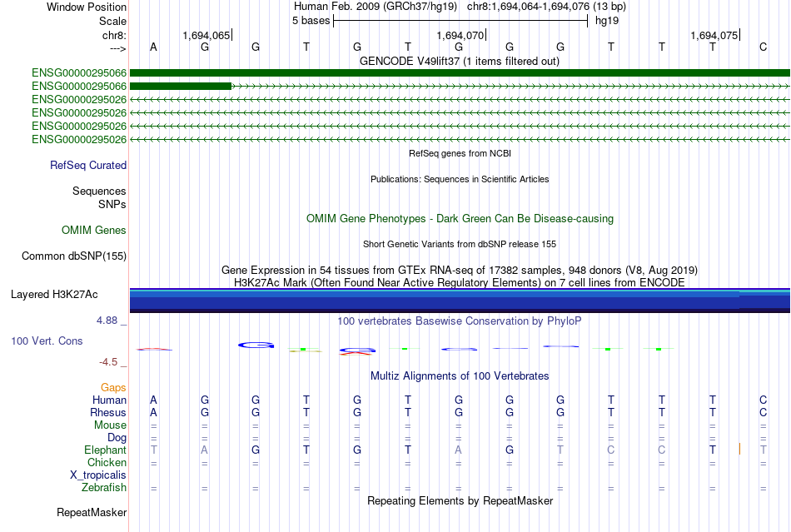
Task: Click base 'A' in the reference sequence row
Action: point(153,47)
